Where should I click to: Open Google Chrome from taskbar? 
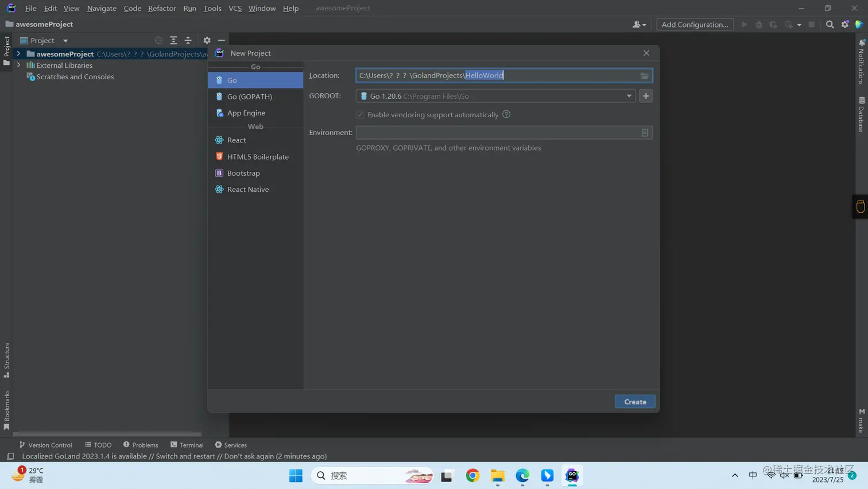coord(472,476)
